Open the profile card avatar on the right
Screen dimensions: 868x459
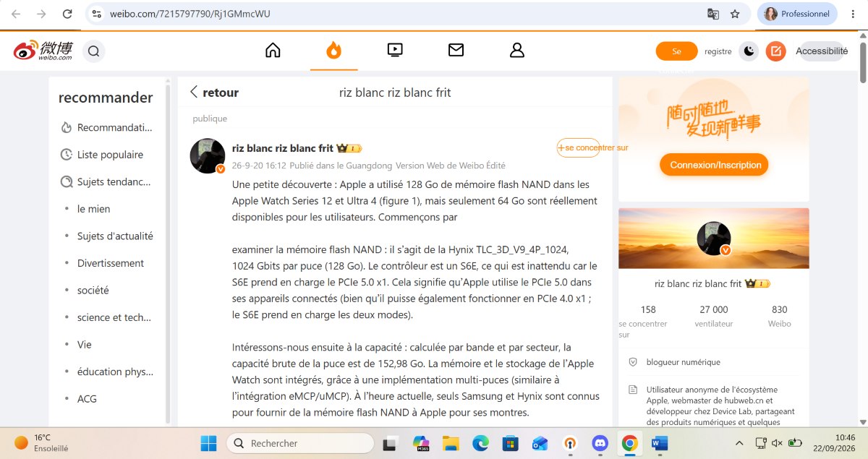click(713, 239)
